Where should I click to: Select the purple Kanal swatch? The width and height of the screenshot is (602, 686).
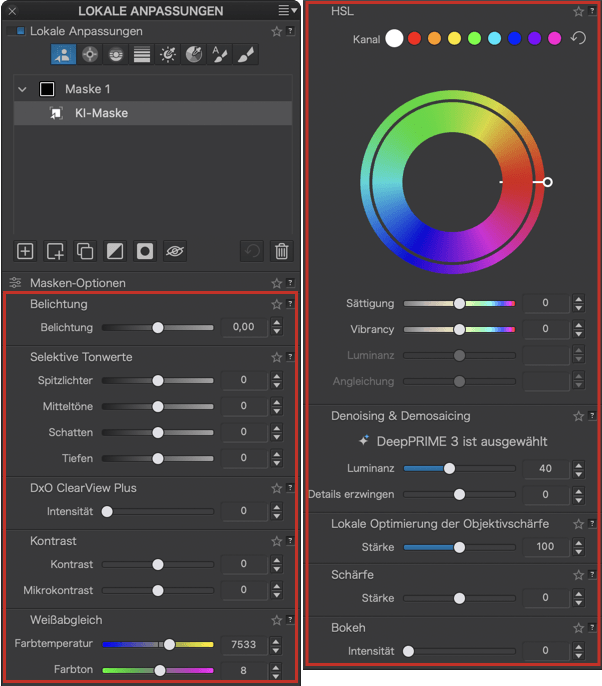click(x=535, y=38)
